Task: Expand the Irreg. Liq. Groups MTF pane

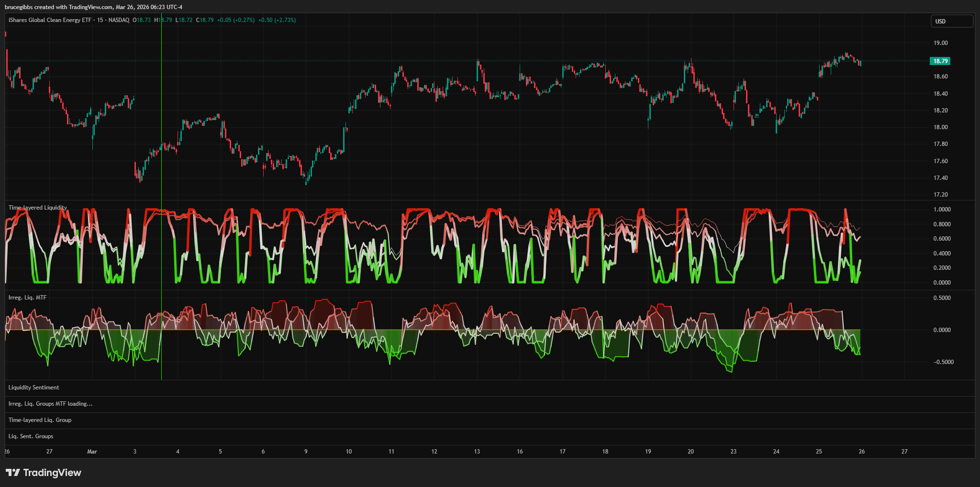Action: coord(50,404)
